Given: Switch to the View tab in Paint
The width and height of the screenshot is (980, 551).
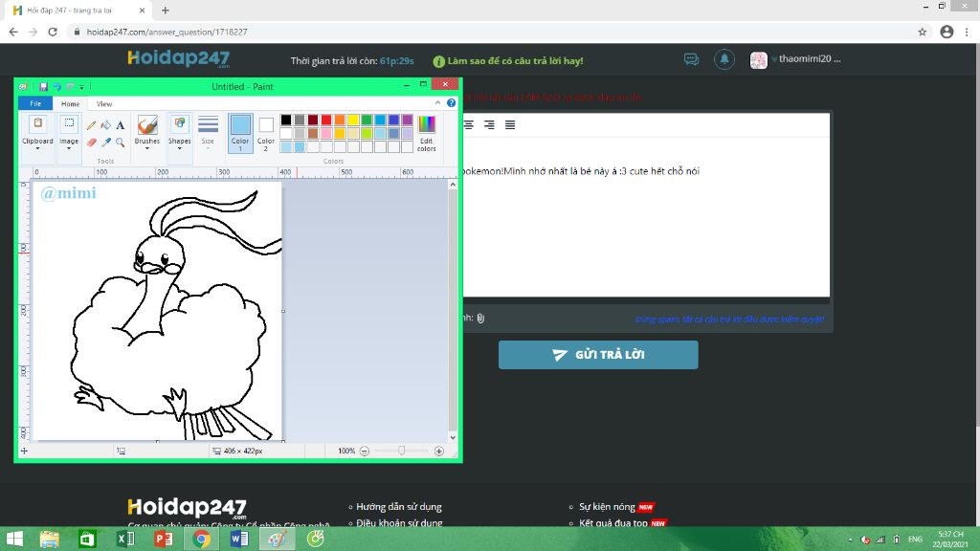Looking at the screenshot, I should [x=104, y=103].
